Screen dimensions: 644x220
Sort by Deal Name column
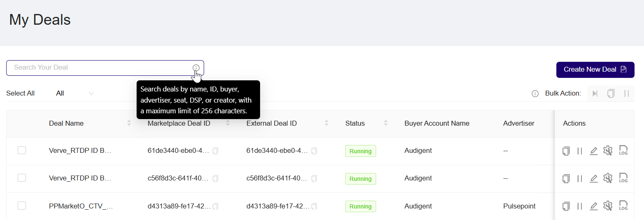click(x=129, y=123)
